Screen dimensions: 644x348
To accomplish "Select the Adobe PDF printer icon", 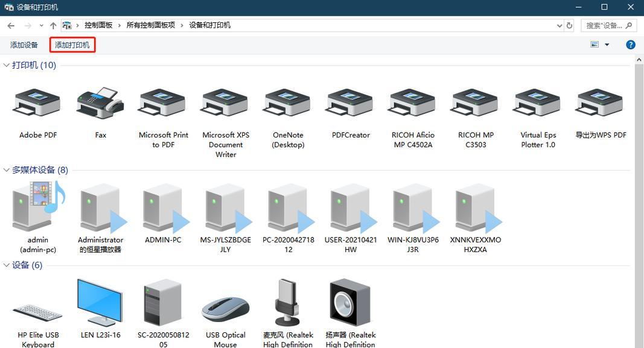I will pyautogui.click(x=37, y=102).
